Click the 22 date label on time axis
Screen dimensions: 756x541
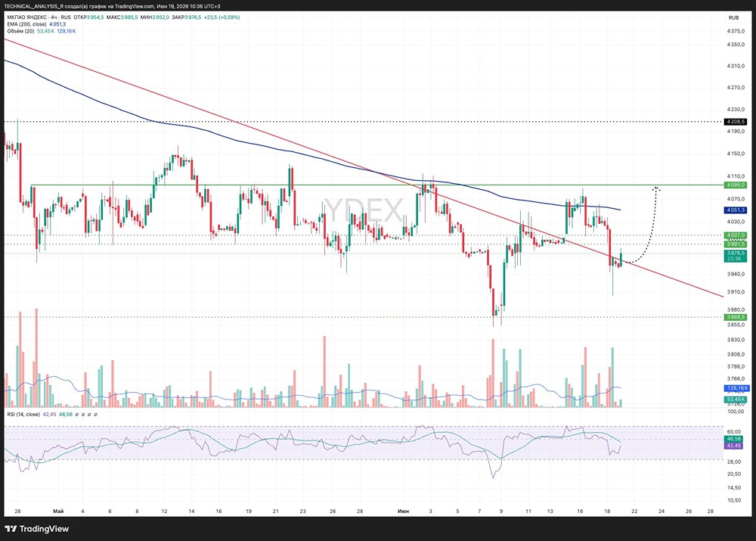(634, 511)
